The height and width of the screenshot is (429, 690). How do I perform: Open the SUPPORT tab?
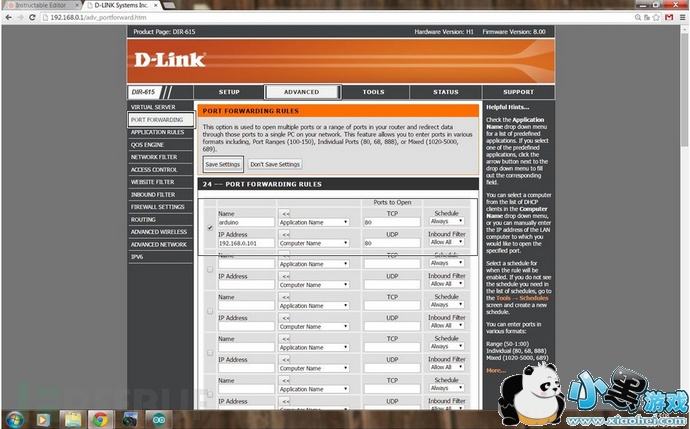518,92
